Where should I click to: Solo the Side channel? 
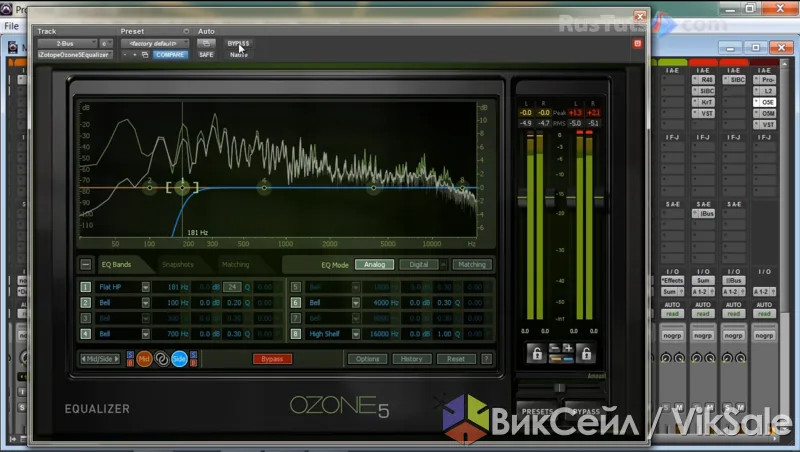point(193,355)
